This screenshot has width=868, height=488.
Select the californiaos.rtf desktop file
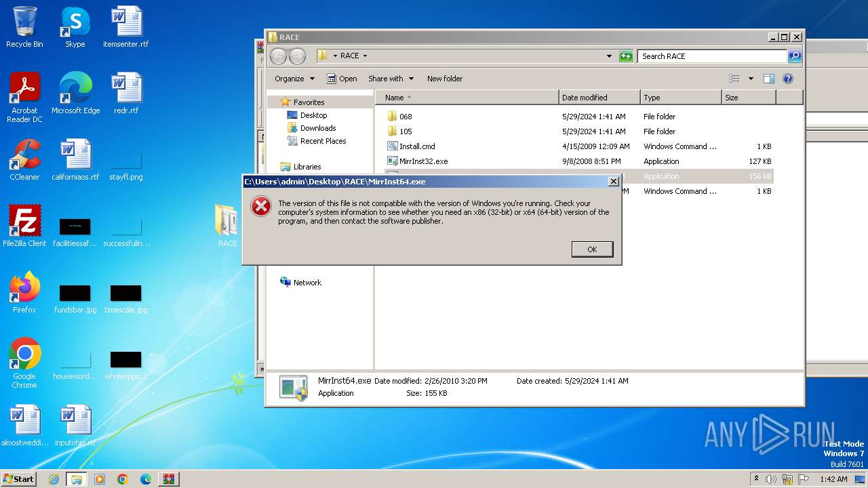pyautogui.click(x=75, y=161)
